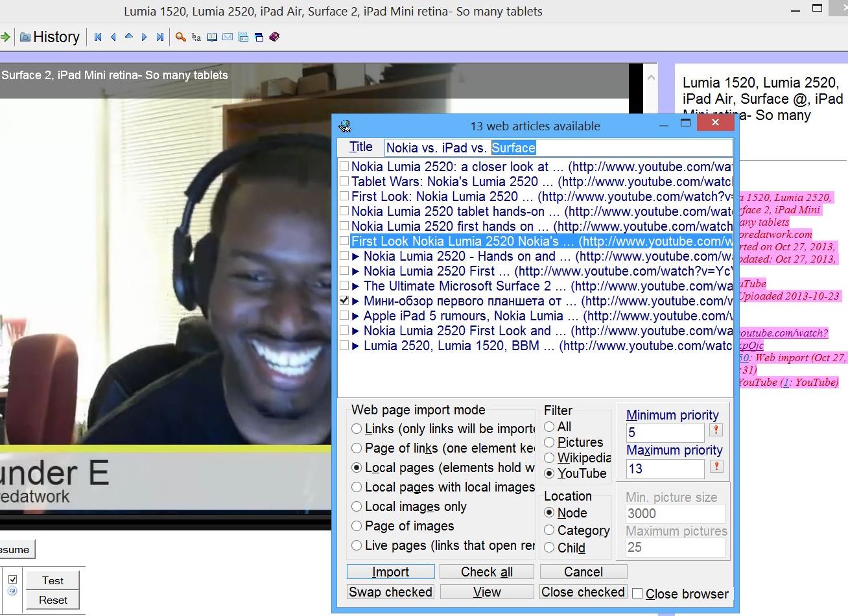Viewport: 848px width, 616px height.
Task: Expand Lumia 2520, Lumia 1520, BBM entry
Action: [x=355, y=346]
